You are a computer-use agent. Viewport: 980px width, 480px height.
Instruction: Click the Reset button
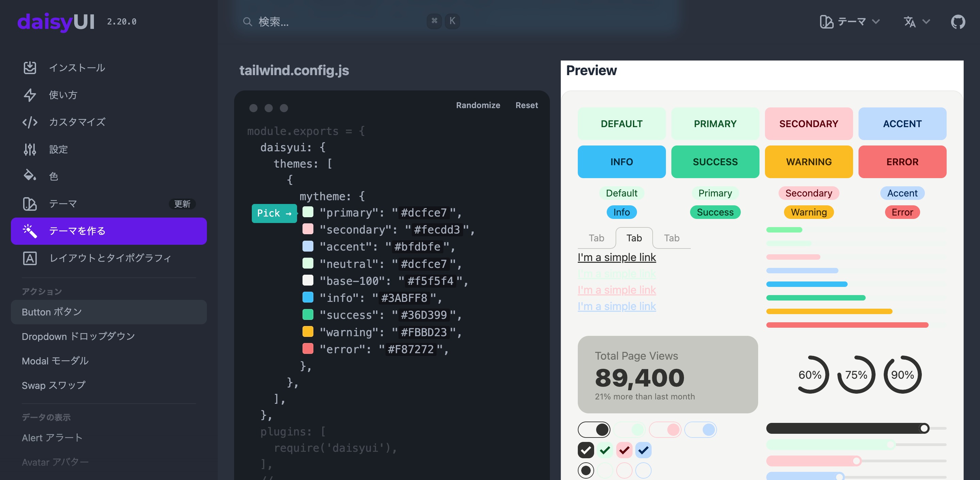(x=526, y=105)
